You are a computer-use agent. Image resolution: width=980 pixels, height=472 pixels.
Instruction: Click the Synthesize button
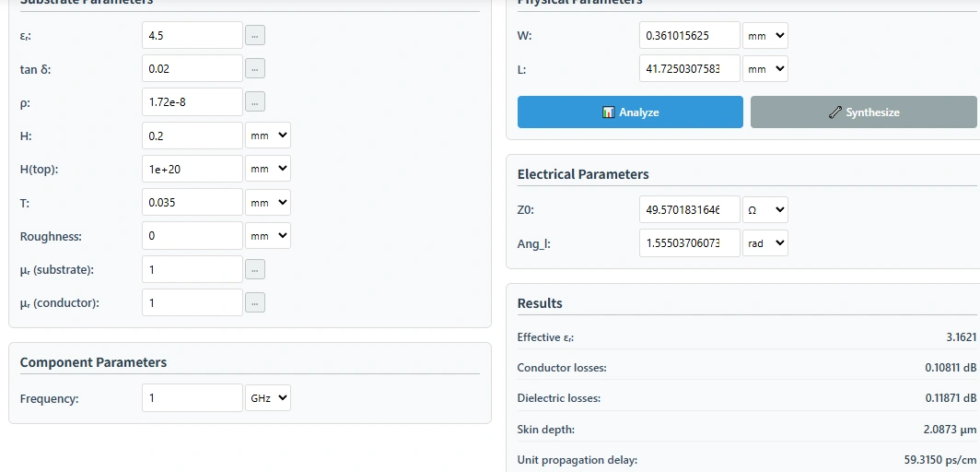tap(863, 112)
